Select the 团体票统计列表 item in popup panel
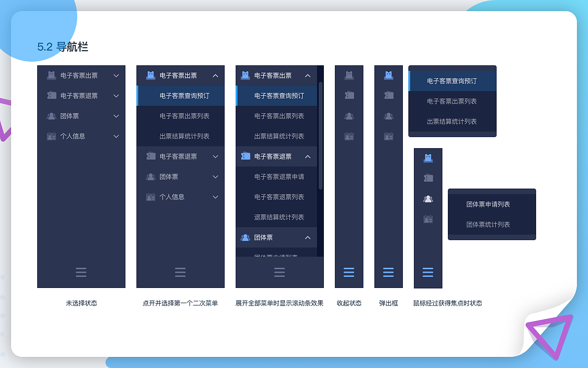Viewport: 588px width, 368px height. point(492,224)
